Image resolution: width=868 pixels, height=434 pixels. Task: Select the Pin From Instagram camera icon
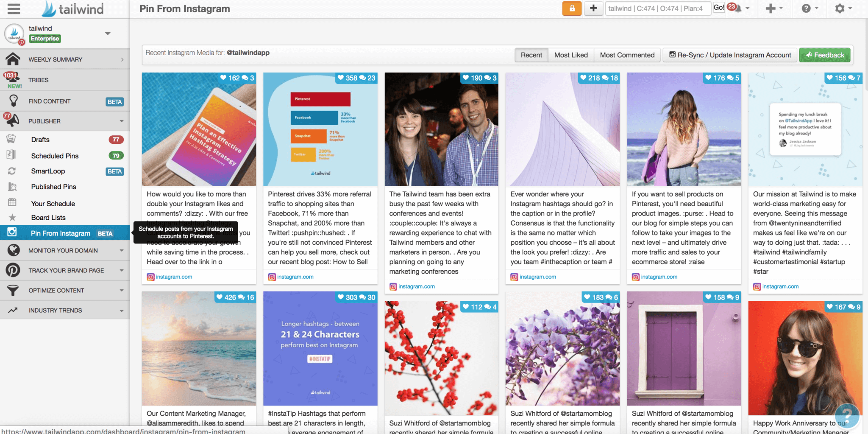tap(13, 232)
